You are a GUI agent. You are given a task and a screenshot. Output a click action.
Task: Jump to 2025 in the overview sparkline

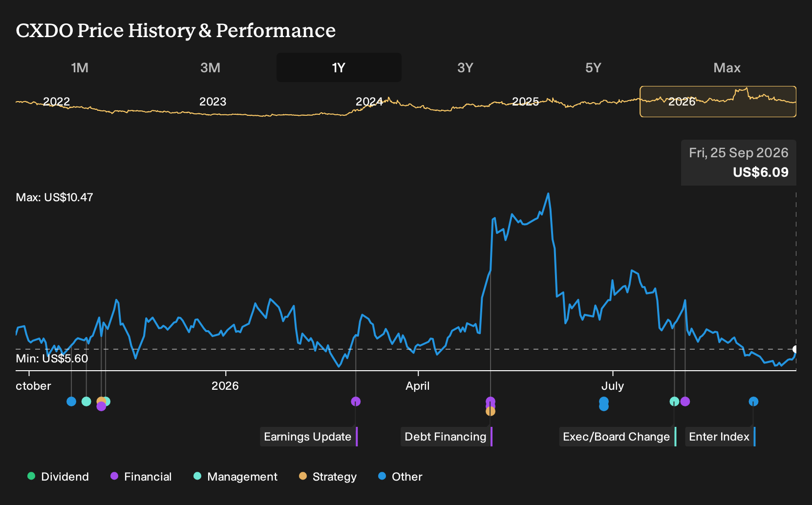pyautogui.click(x=526, y=102)
